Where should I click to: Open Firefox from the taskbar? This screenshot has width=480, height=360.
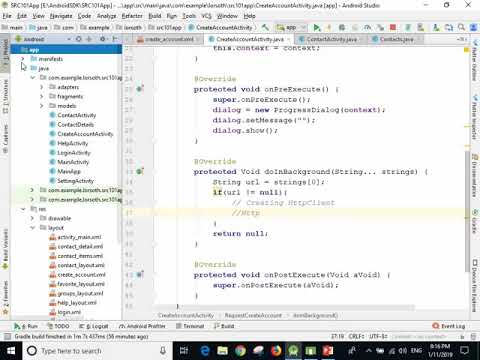click(x=276, y=351)
